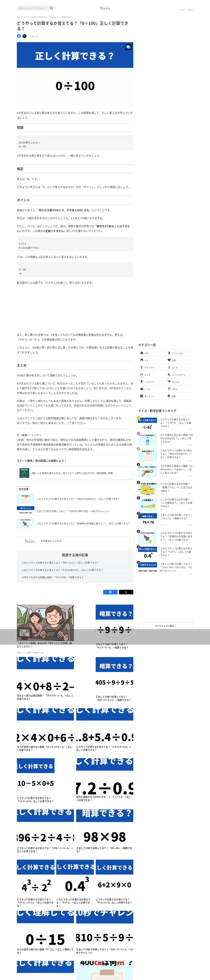210x980 pixels.
Task: Click blue Facebook share button below related articles
Action: point(111,592)
